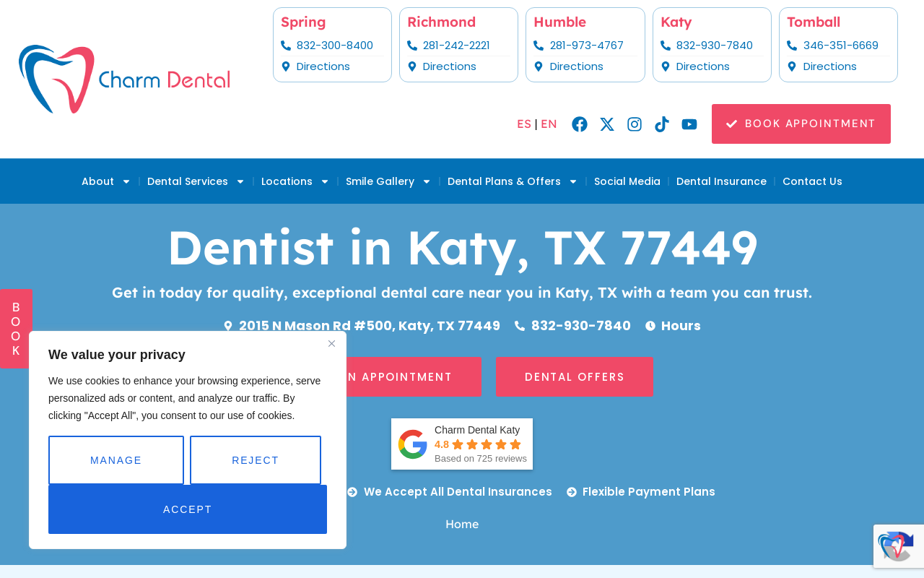
Task: Open the Smile Gallery menu item
Action: [x=380, y=181]
